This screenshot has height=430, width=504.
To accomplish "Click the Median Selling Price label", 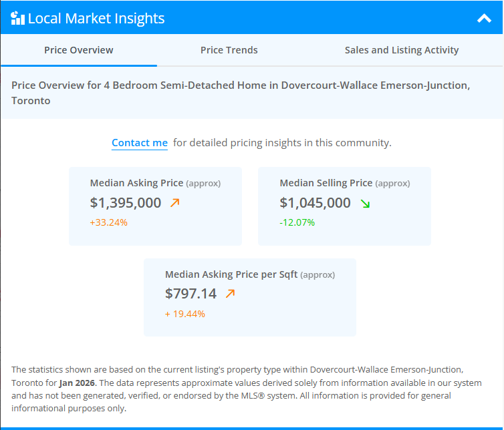I will point(326,183).
